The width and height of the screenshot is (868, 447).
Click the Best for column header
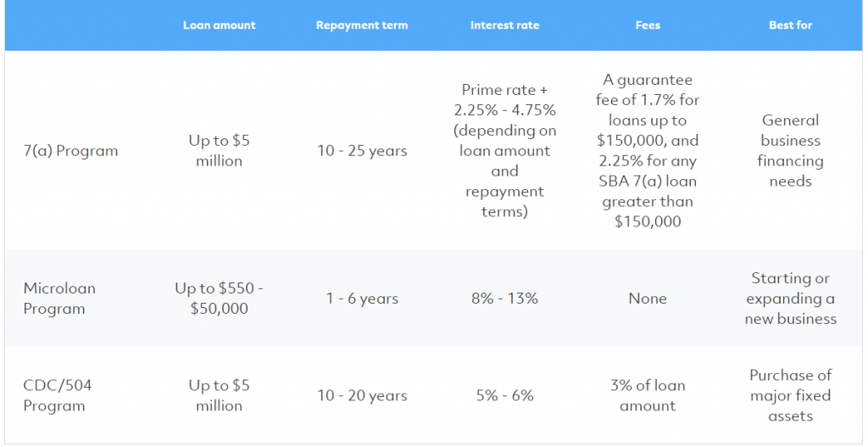point(791,25)
